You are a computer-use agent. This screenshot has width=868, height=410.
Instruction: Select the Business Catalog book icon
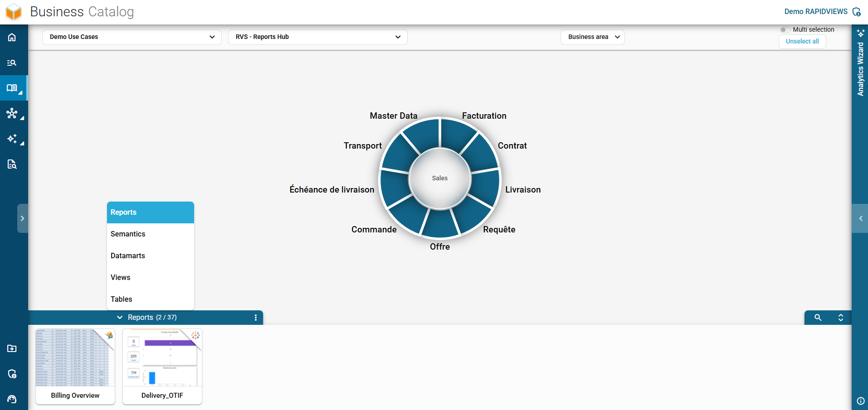pos(12,88)
